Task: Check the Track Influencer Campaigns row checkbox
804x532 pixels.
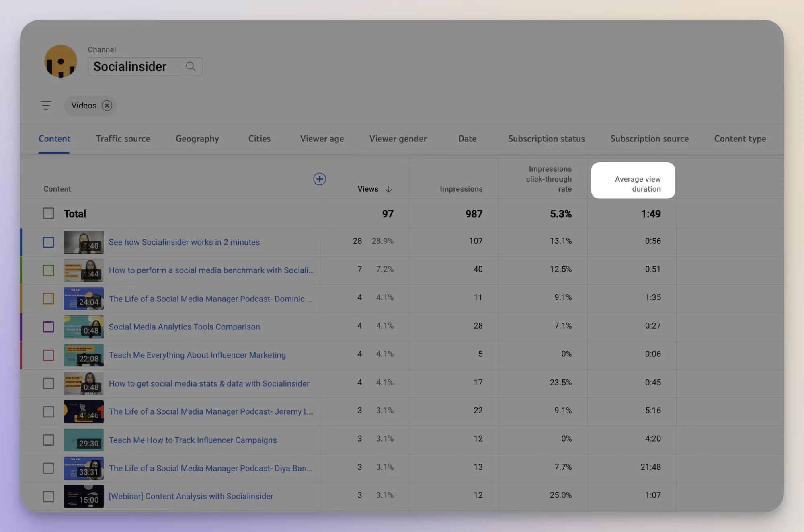Action: tap(49, 440)
